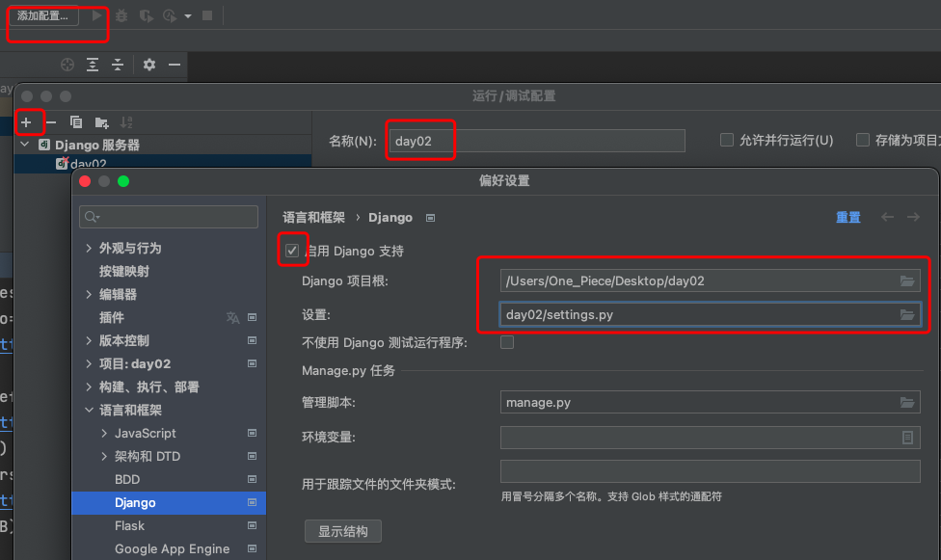The height and width of the screenshot is (560, 941).
Task: Browse for the manage.py 管理脚本 file
Action: coord(907,403)
